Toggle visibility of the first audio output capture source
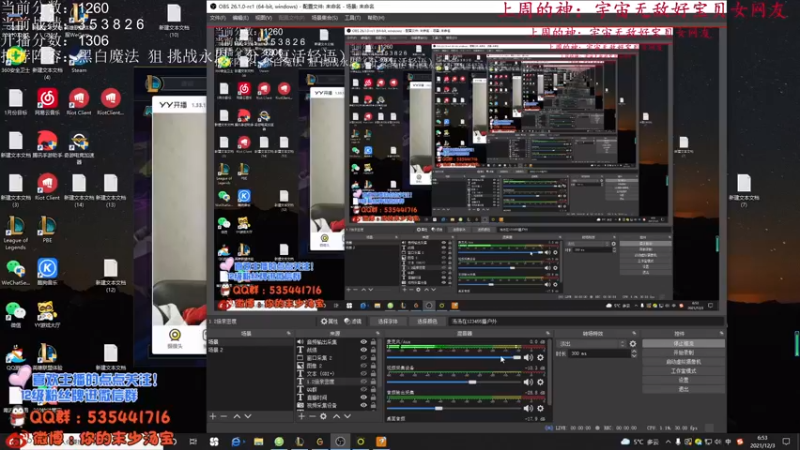This screenshot has width=800, height=450. [364, 342]
